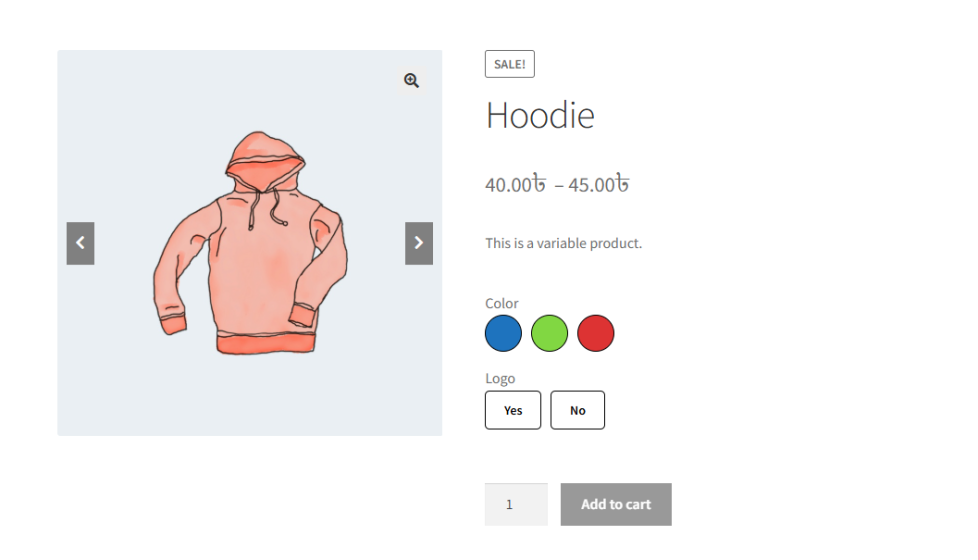
Task: Pick the red color swatch
Action: click(596, 333)
